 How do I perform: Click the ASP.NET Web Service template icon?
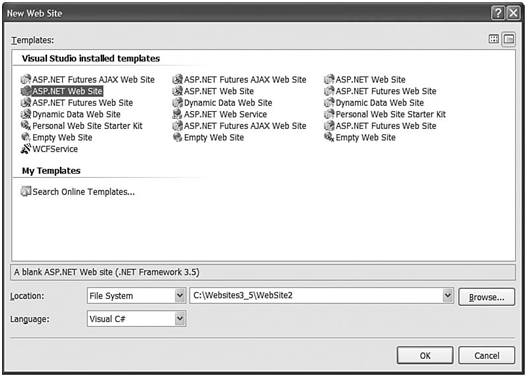177,114
